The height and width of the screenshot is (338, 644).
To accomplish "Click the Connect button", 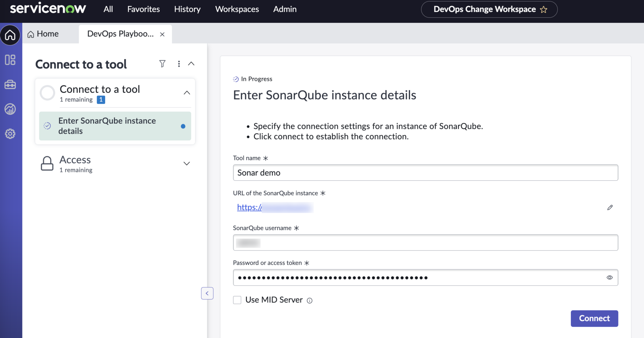I will [594, 318].
